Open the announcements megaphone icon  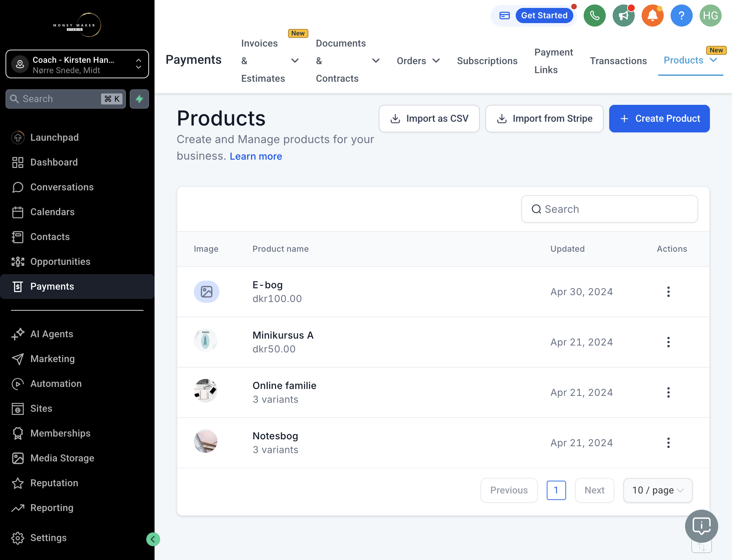coord(623,16)
